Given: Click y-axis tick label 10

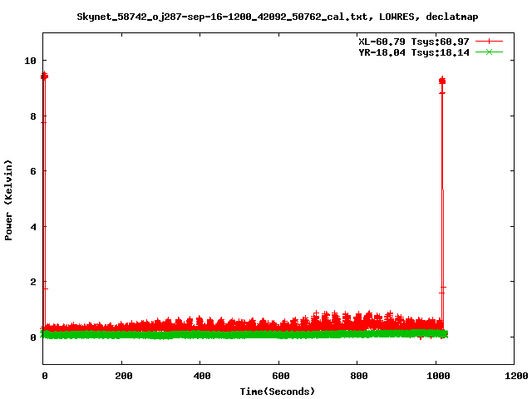Looking at the screenshot, I should tap(30, 61).
